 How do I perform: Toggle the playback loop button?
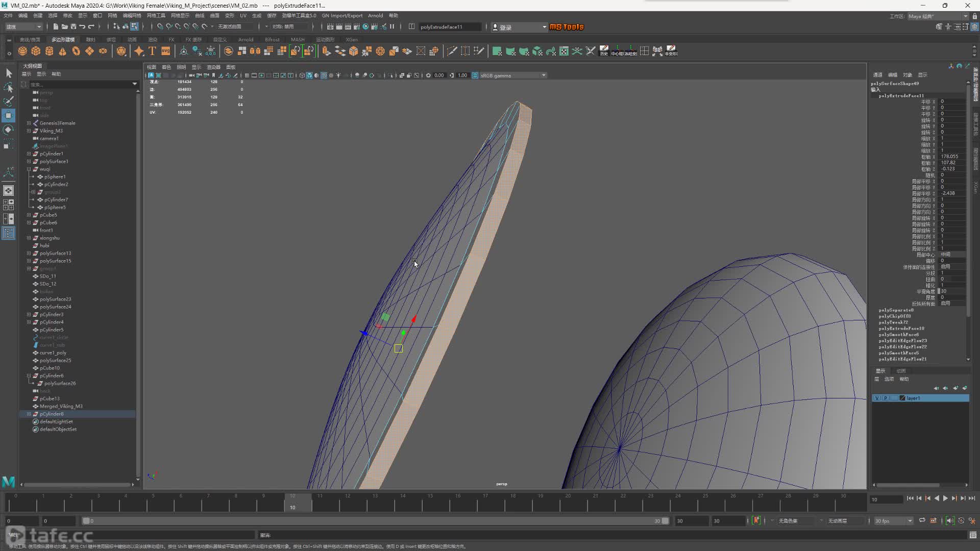pos(922,520)
